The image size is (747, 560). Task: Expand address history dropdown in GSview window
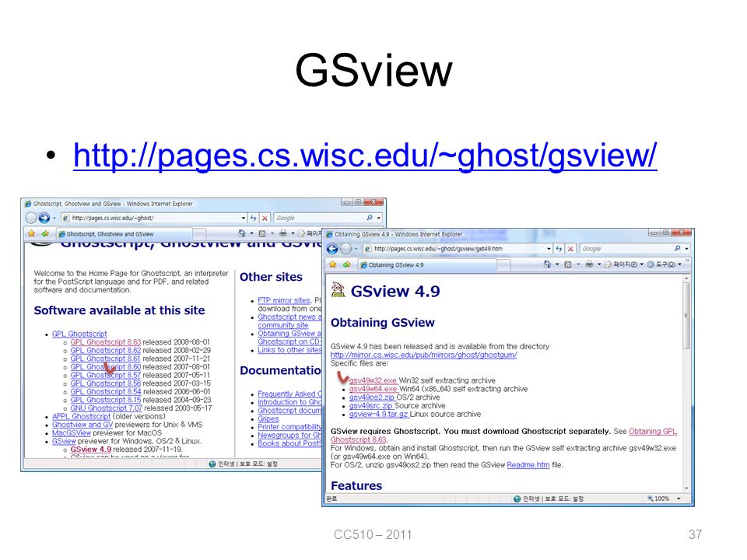(x=549, y=249)
